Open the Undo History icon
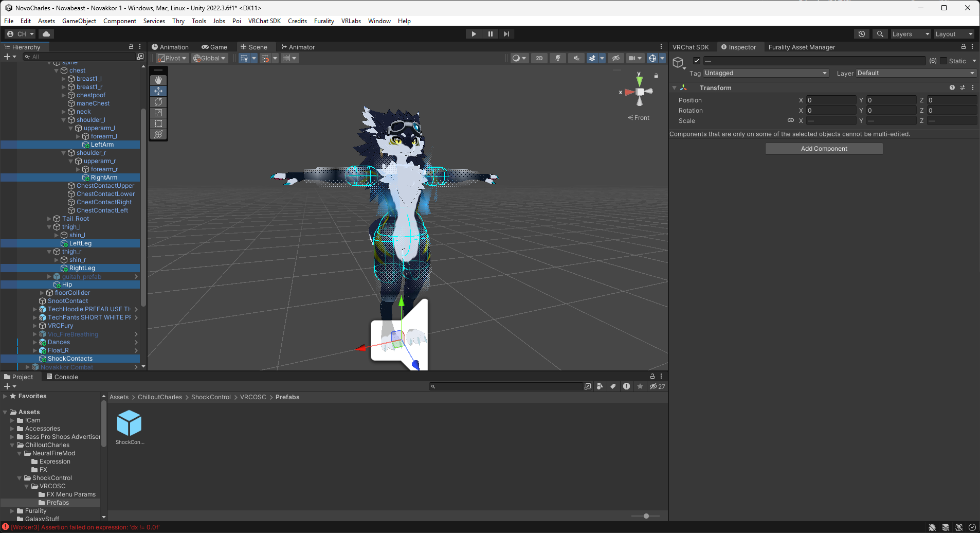Viewport: 980px width, 533px height. coord(862,34)
